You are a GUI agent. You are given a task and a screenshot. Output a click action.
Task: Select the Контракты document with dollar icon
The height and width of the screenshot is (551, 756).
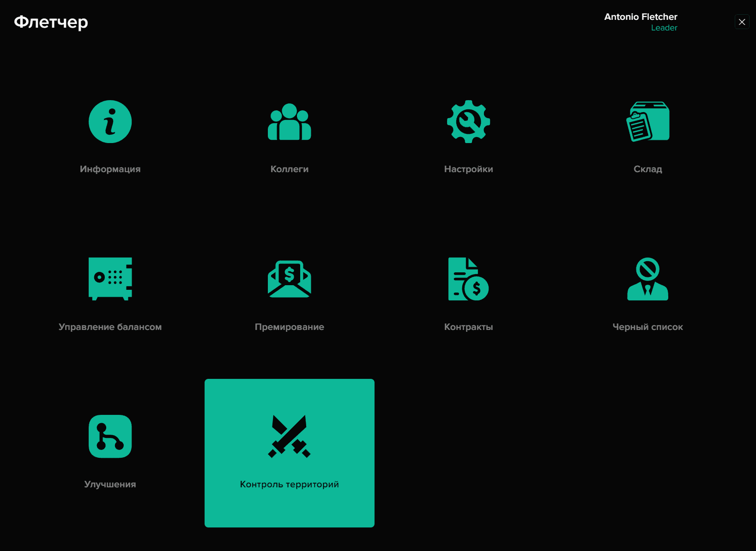(468, 279)
